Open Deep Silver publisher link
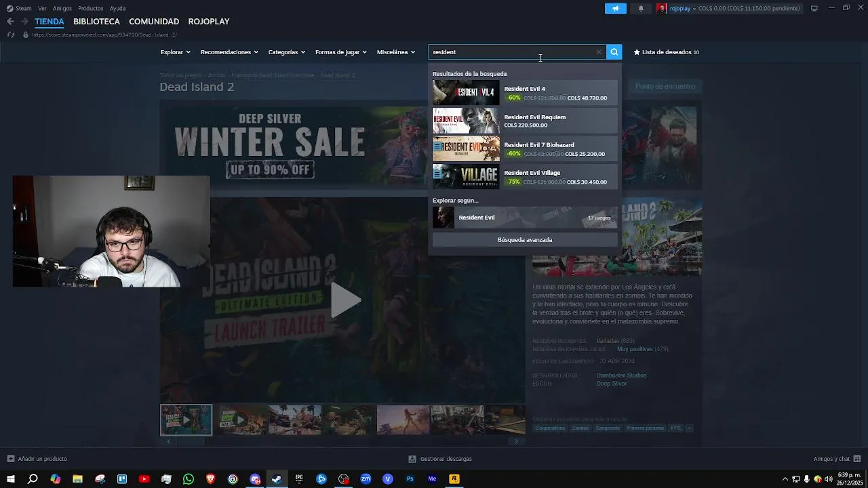This screenshot has width=868, height=488. click(x=611, y=384)
